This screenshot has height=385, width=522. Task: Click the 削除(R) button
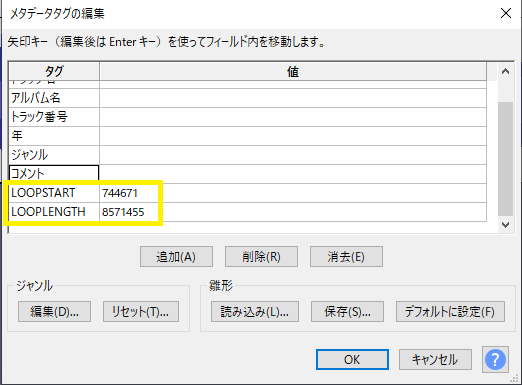261,257
